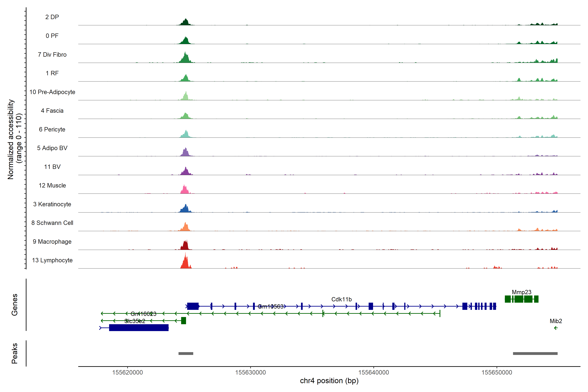Click the chr4 position (bp) axis title
This screenshot has width=588, height=392.
[329, 381]
